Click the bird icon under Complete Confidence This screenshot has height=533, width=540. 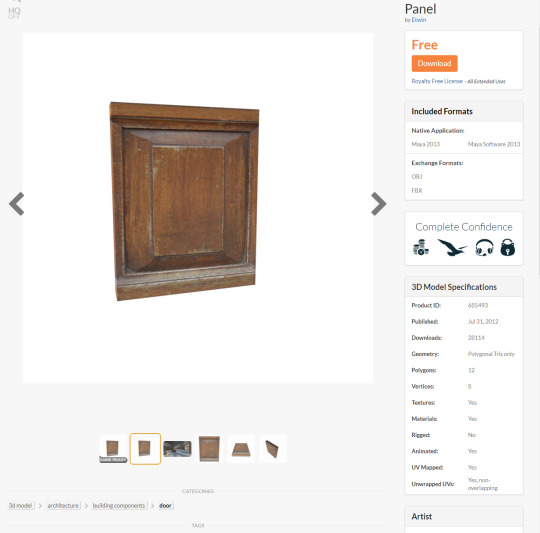(x=452, y=247)
